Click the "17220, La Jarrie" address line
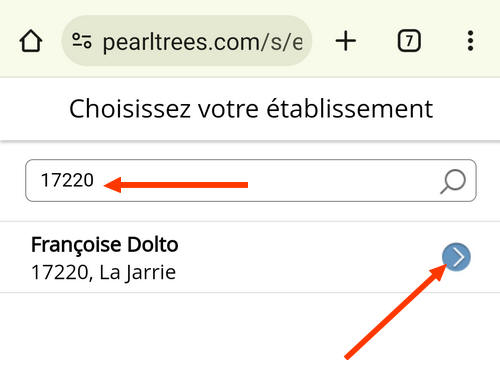This screenshot has height=374, width=500. [103, 273]
